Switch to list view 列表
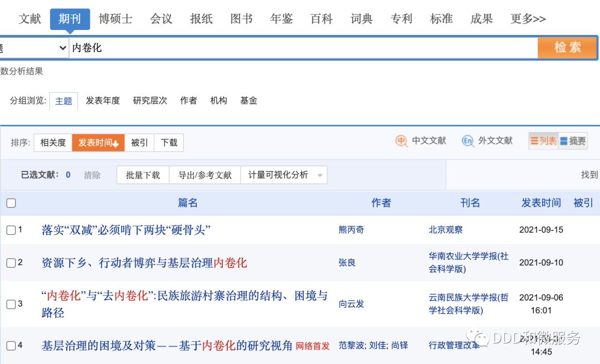The height and width of the screenshot is (364, 600). click(x=543, y=141)
